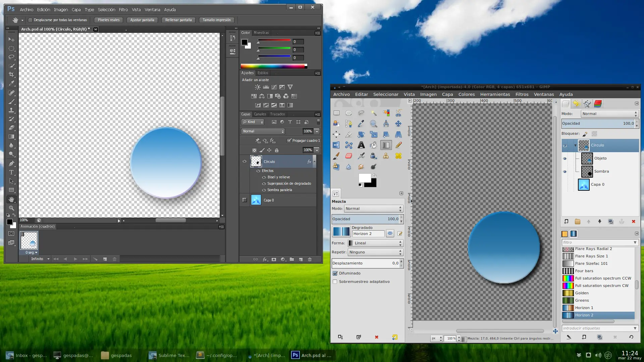Select GIMP Ellipse Select tool
Viewport: 644px width, 362px height.
coord(348,113)
